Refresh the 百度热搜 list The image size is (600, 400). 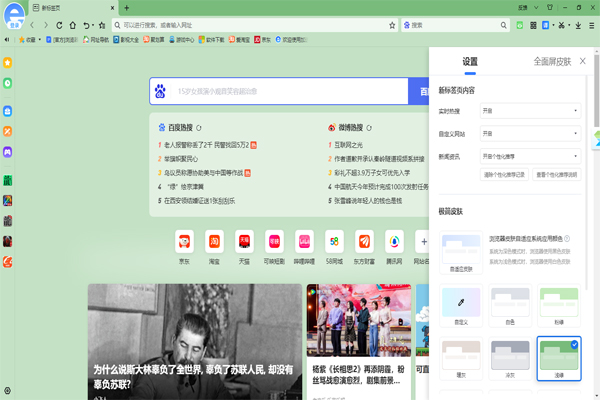pos(200,128)
